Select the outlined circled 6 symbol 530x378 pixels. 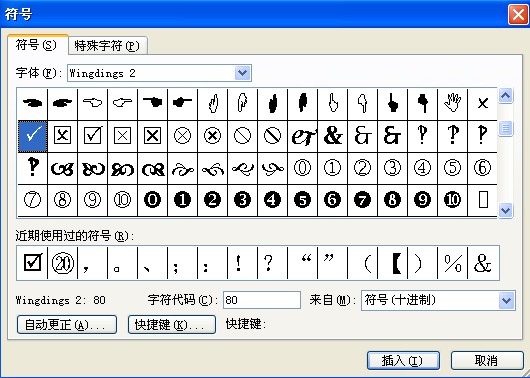482,168
